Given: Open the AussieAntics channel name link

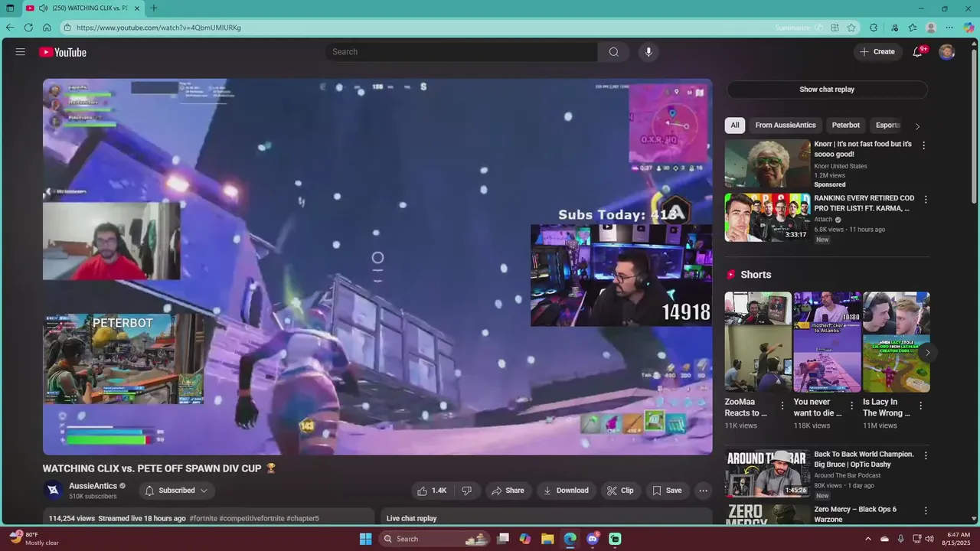Looking at the screenshot, I should click(x=93, y=486).
